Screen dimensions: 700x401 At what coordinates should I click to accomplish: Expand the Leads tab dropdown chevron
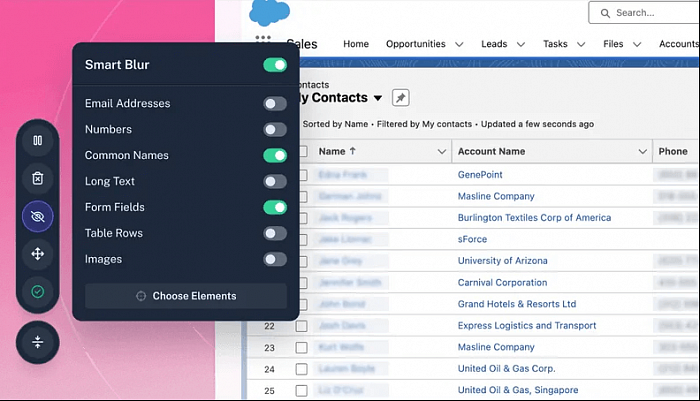(521, 44)
